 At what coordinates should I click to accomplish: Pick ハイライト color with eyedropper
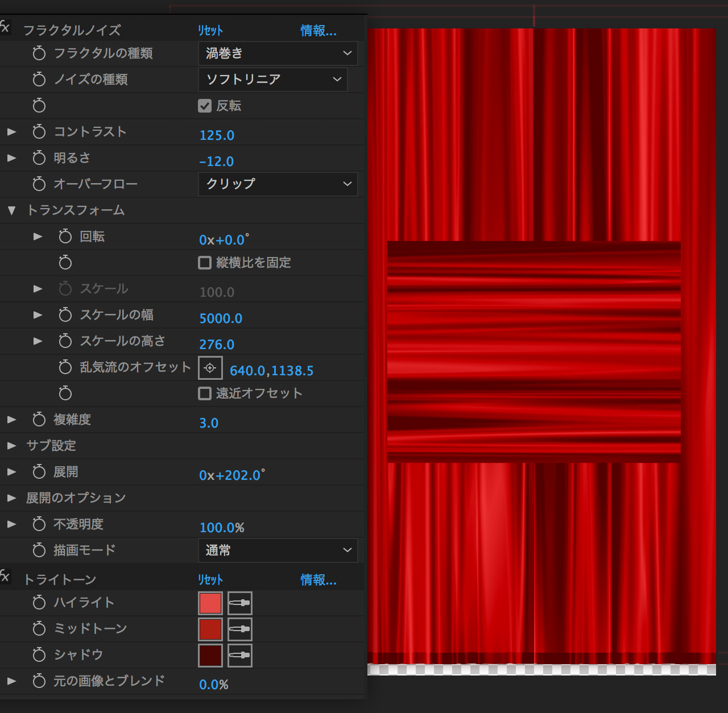point(239,603)
